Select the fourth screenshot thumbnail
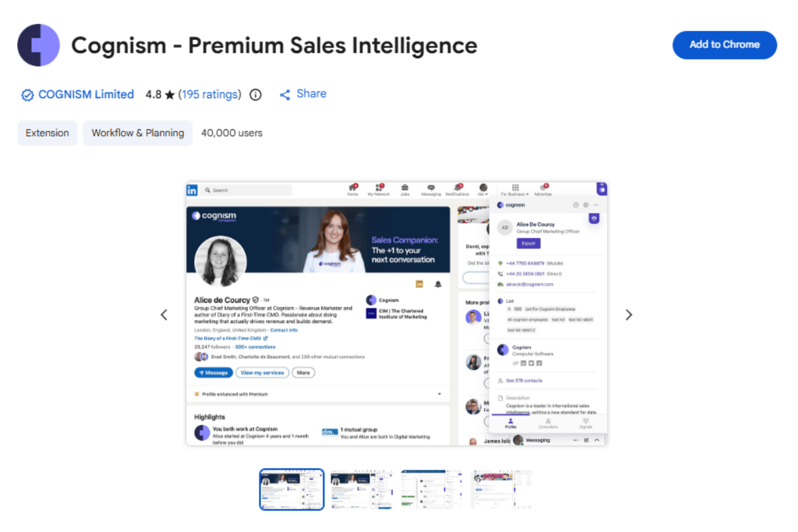This screenshot has height=532, width=798. (x=502, y=489)
